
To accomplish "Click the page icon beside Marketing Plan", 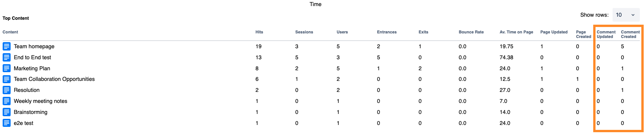I will [x=7, y=68].
